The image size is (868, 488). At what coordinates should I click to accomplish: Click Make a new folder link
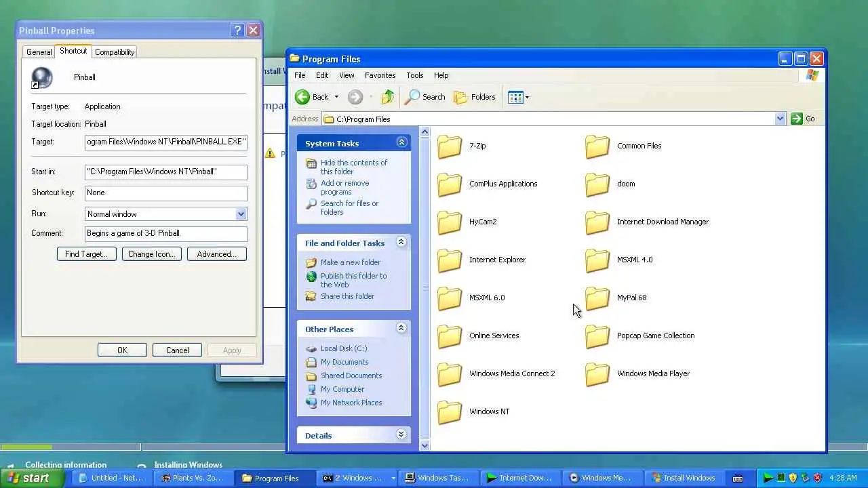(350, 262)
